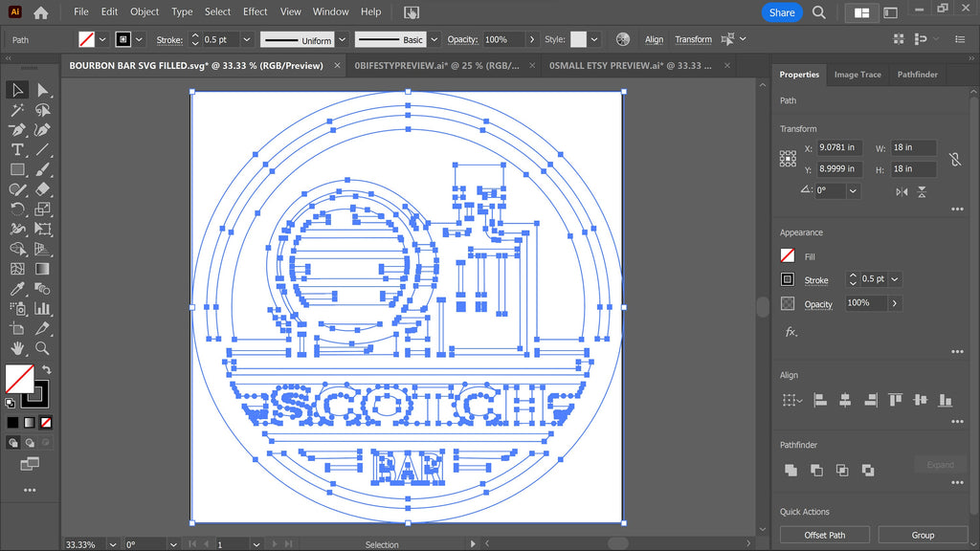Select the Hand tool

tap(17, 348)
